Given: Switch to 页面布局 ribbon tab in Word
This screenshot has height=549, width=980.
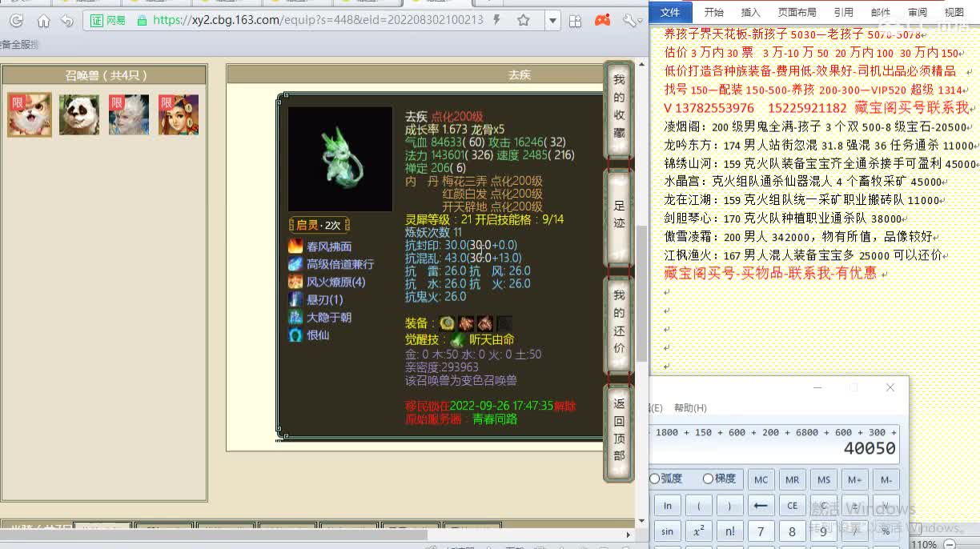Looking at the screenshot, I should (x=797, y=12).
